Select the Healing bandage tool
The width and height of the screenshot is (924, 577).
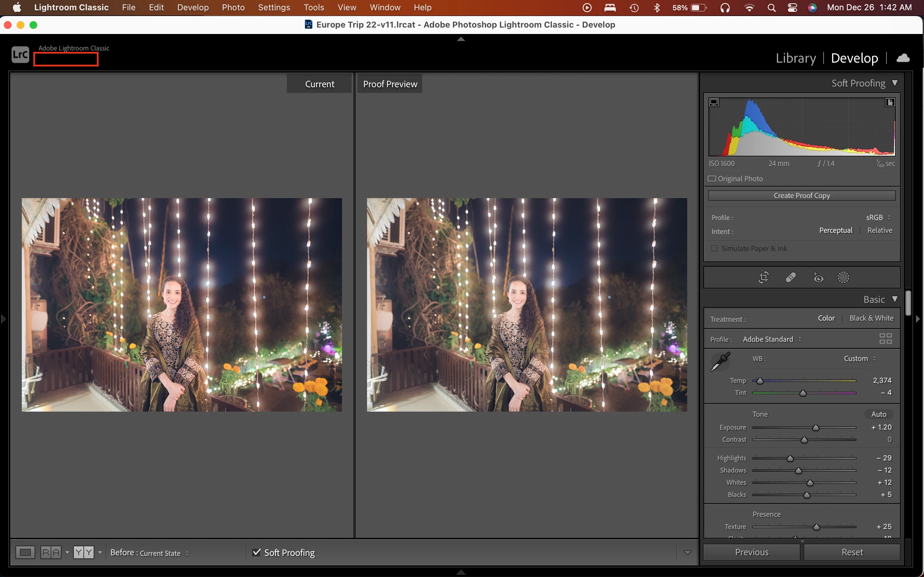[x=791, y=277]
